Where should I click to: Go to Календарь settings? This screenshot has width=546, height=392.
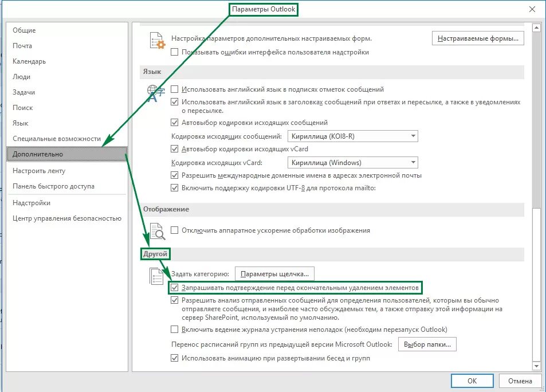coord(67,61)
